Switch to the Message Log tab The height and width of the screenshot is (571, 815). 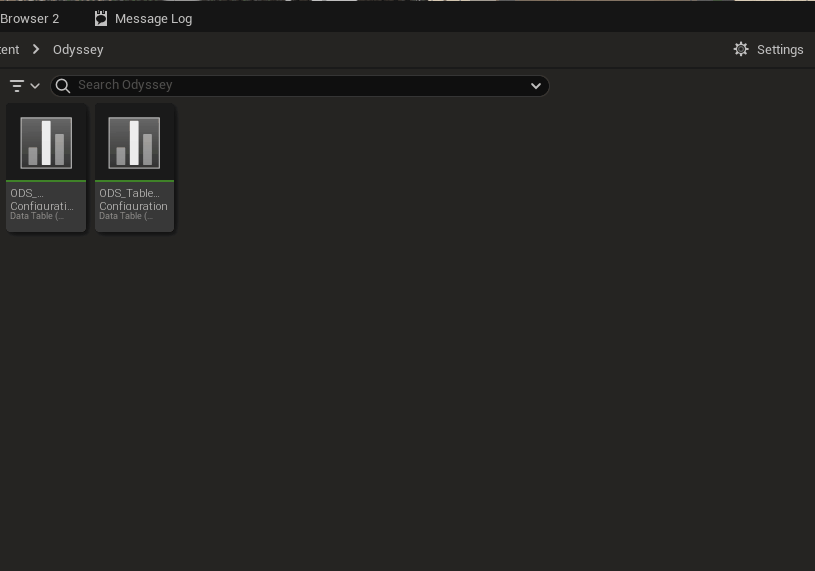pos(153,18)
